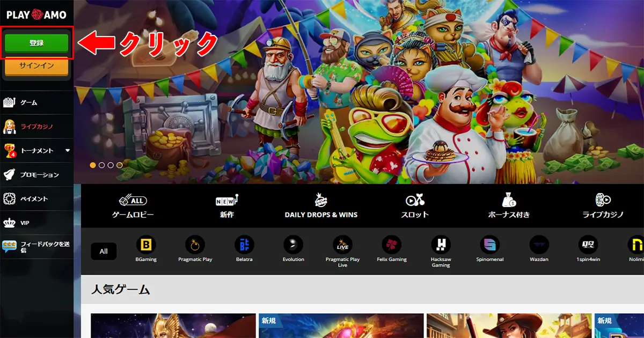The width and height of the screenshot is (644, 338).
Task: Open the cowgirl game thumbnail under 人気ゲーム
Action: tap(509, 326)
